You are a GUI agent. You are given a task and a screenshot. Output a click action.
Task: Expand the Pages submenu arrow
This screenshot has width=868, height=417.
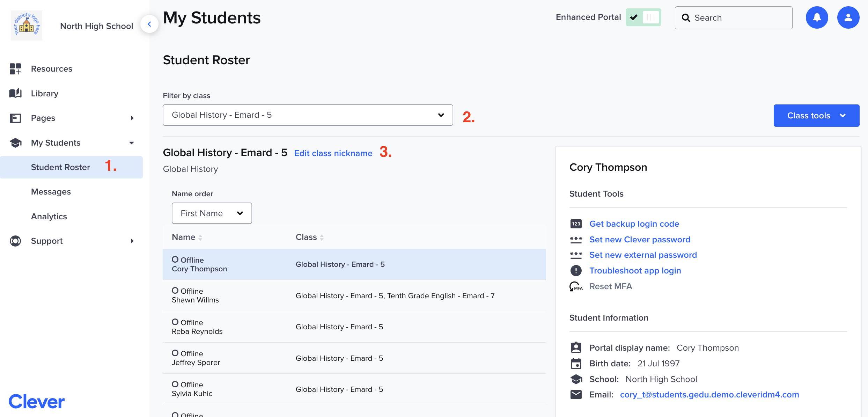tap(132, 118)
